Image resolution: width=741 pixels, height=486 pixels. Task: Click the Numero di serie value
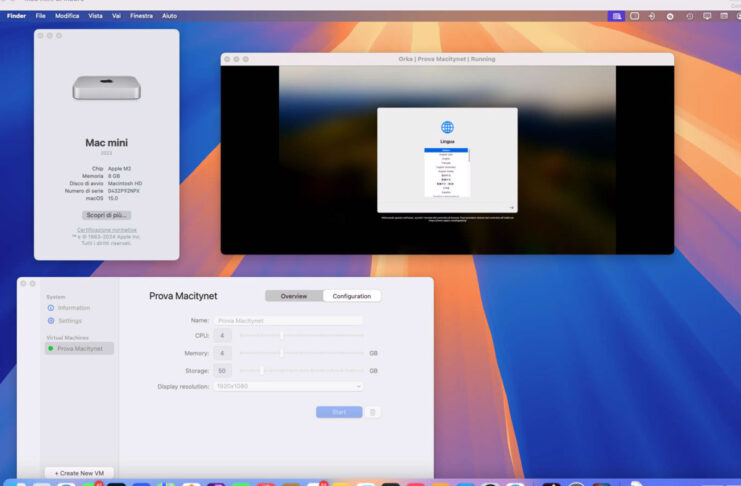123,191
